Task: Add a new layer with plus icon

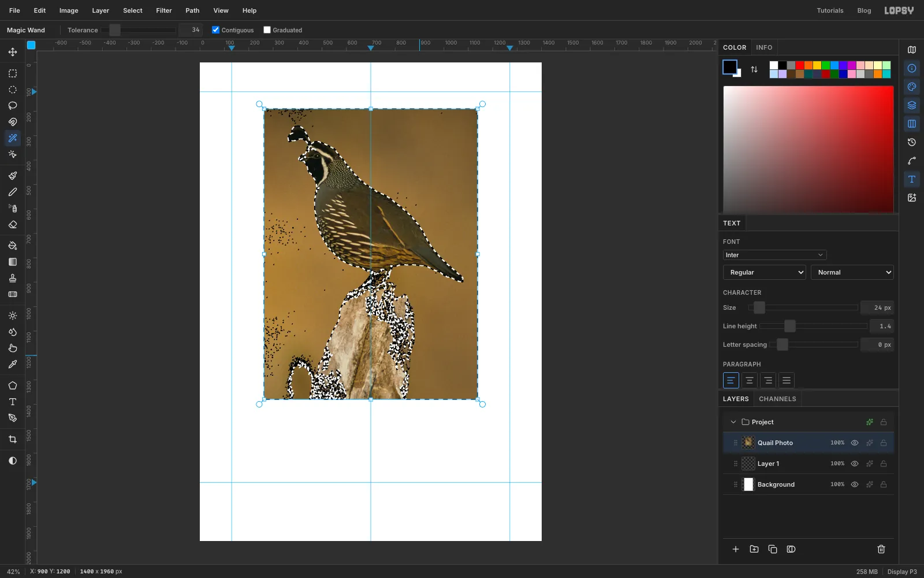Action: [x=736, y=549]
